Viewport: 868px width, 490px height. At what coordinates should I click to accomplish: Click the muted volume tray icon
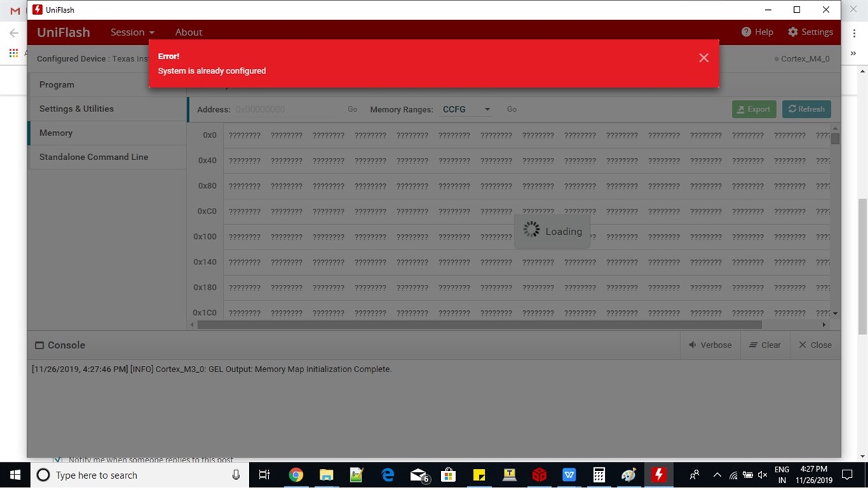click(762, 475)
